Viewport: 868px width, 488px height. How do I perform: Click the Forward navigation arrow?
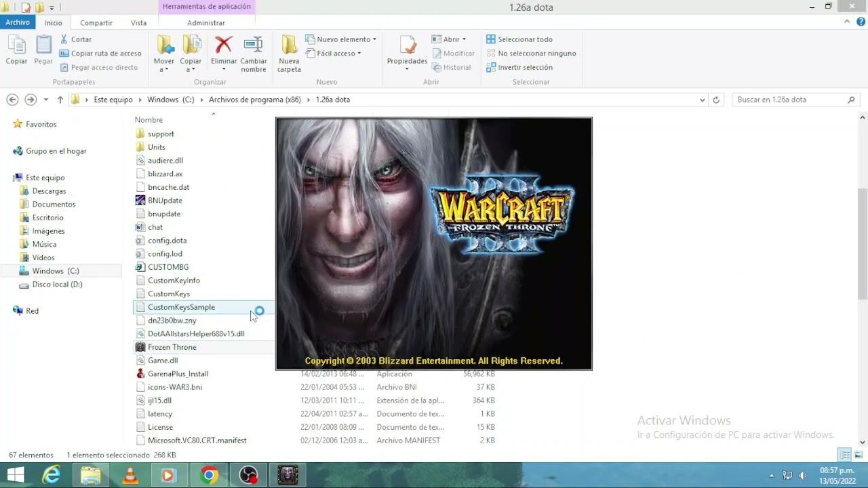pyautogui.click(x=31, y=100)
